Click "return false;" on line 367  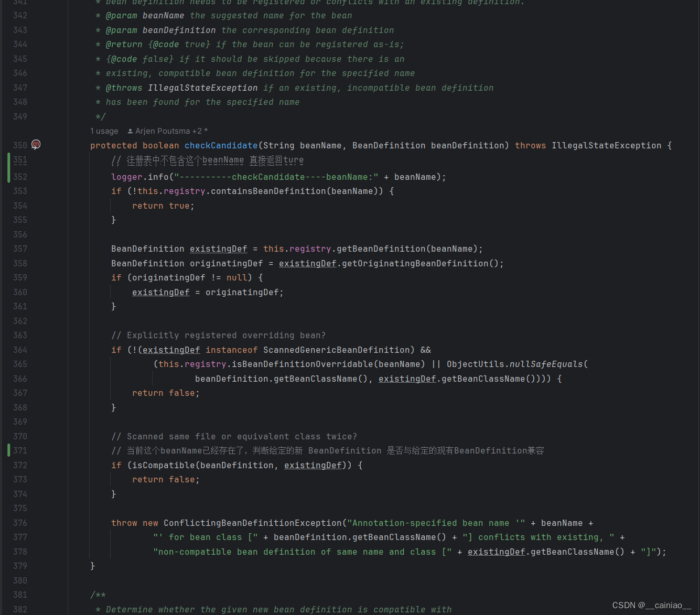click(x=166, y=393)
